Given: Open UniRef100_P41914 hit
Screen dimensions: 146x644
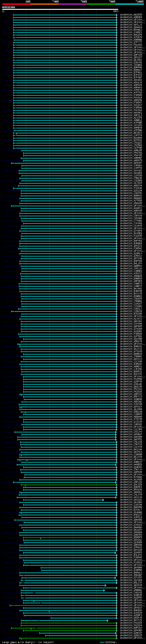Looking at the screenshot, I should point(131,625).
